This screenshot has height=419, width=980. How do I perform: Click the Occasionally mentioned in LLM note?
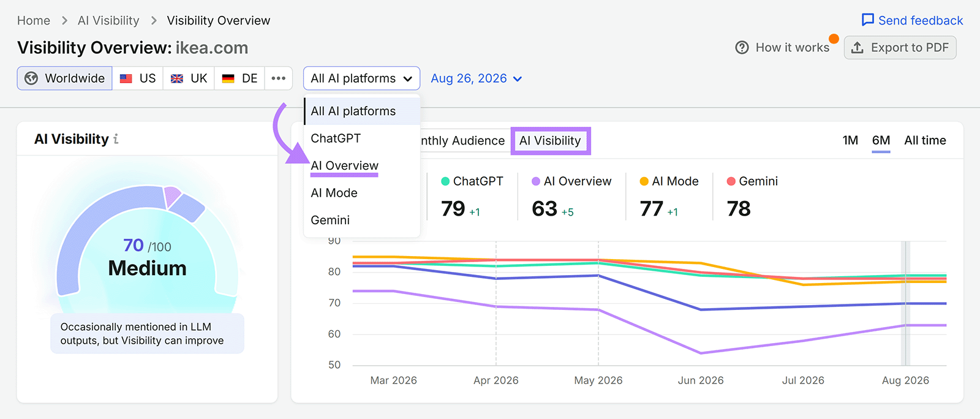tap(147, 334)
